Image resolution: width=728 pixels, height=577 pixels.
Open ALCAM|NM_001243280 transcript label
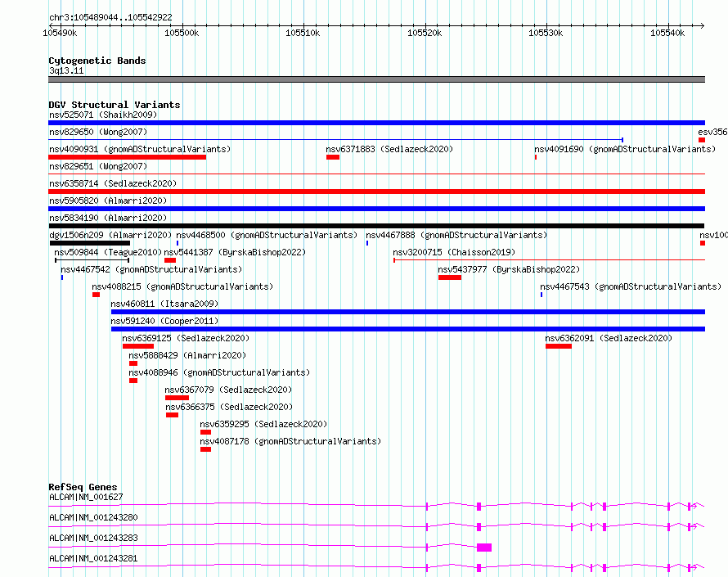coord(93,517)
